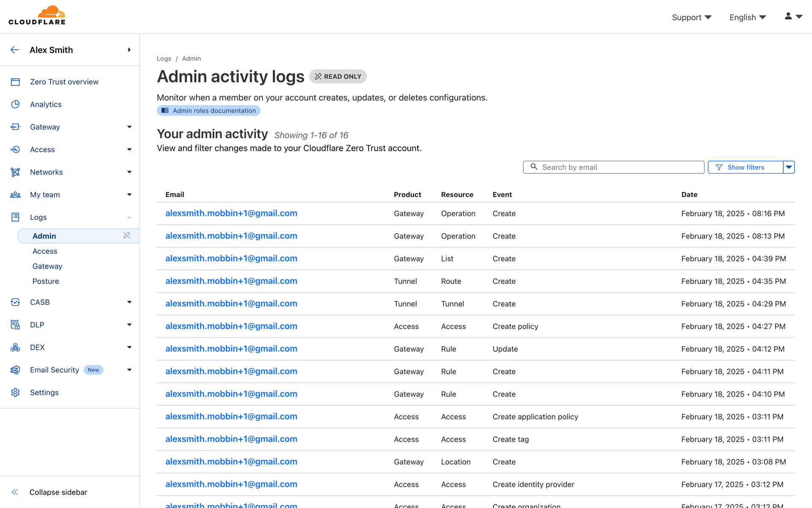Open the Zero Trust overview page
The height and width of the screenshot is (508, 812).
pyautogui.click(x=64, y=82)
